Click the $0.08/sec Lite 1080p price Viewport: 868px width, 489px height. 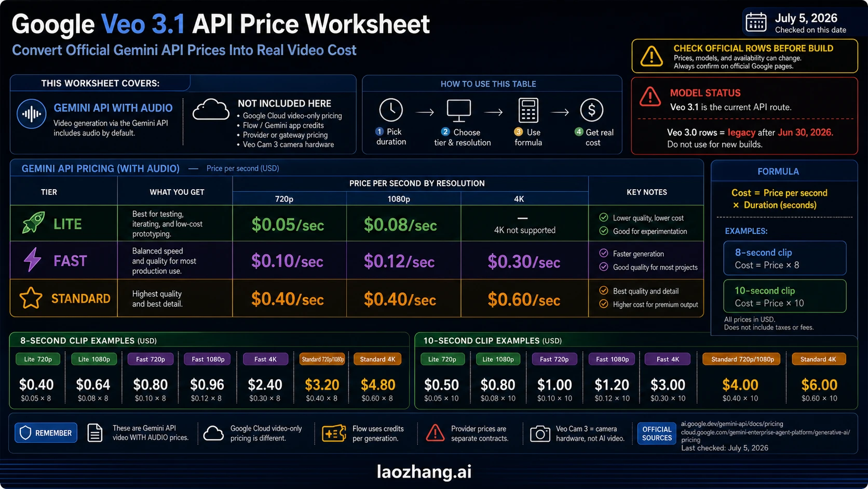[400, 224]
